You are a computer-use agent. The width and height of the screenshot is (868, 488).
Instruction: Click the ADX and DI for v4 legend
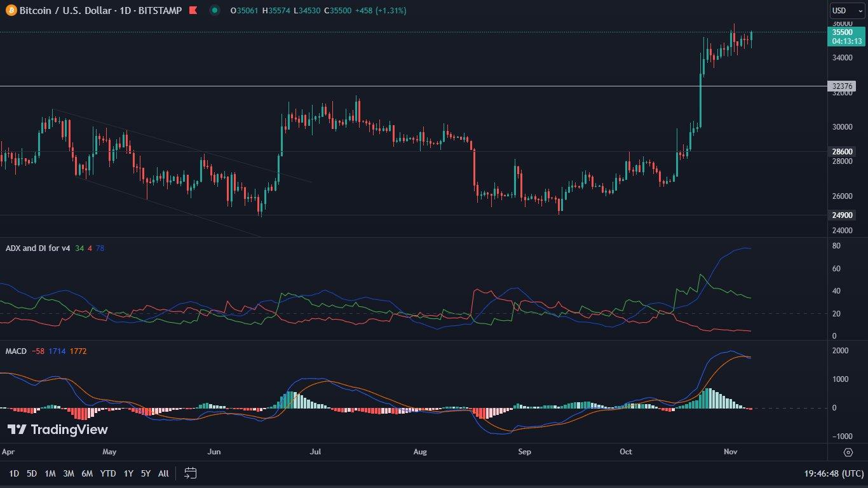click(x=37, y=248)
